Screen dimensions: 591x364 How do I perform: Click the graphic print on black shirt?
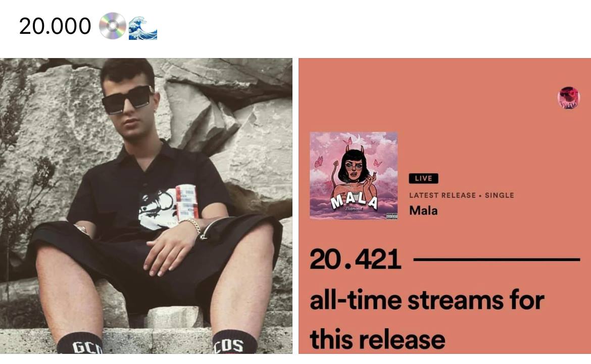point(169,206)
